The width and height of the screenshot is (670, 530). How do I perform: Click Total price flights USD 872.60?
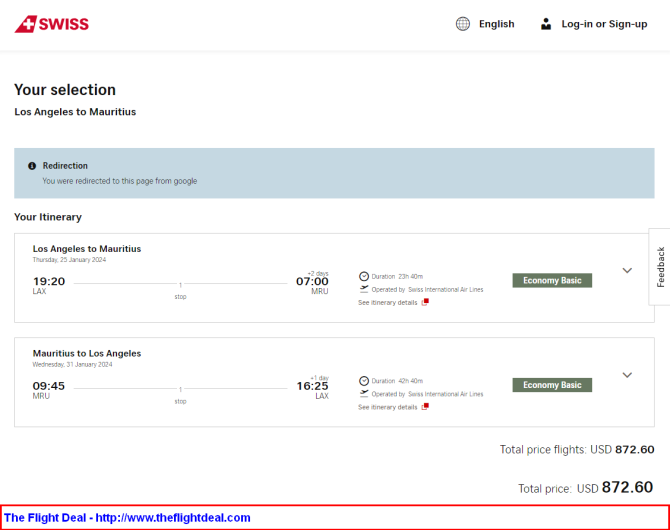click(x=577, y=450)
